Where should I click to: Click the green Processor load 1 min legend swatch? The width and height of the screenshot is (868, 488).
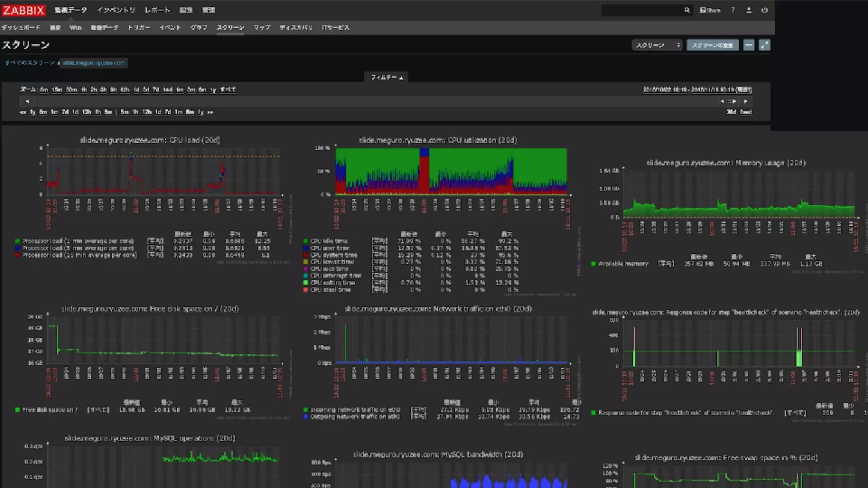pos(17,241)
